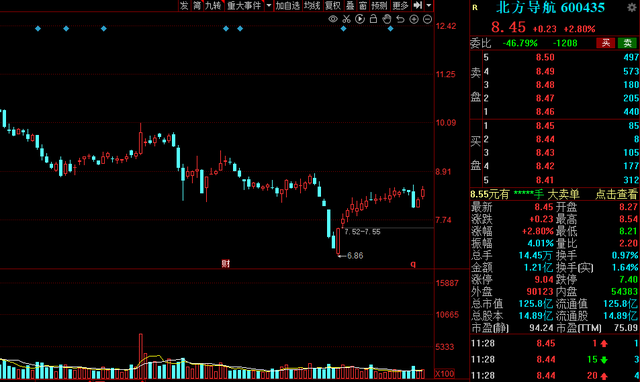Select sell level 5 price 8.50

coord(545,57)
